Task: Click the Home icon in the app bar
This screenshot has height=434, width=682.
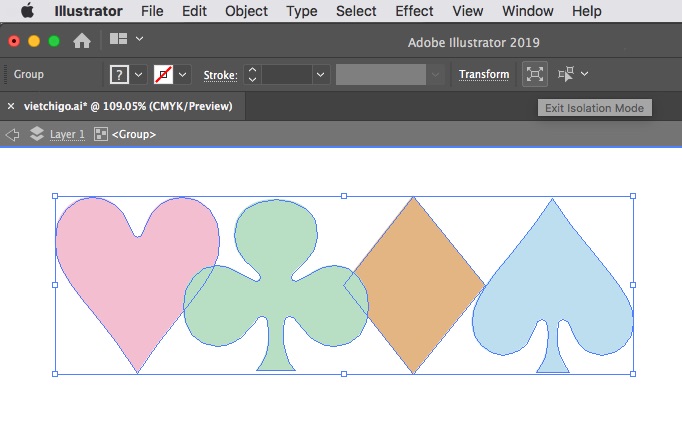Action: [x=82, y=41]
